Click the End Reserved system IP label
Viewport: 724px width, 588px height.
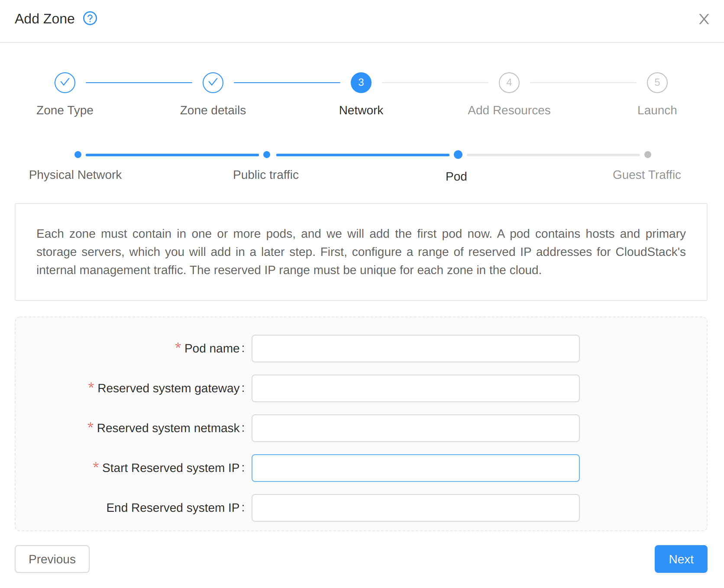[x=173, y=508]
